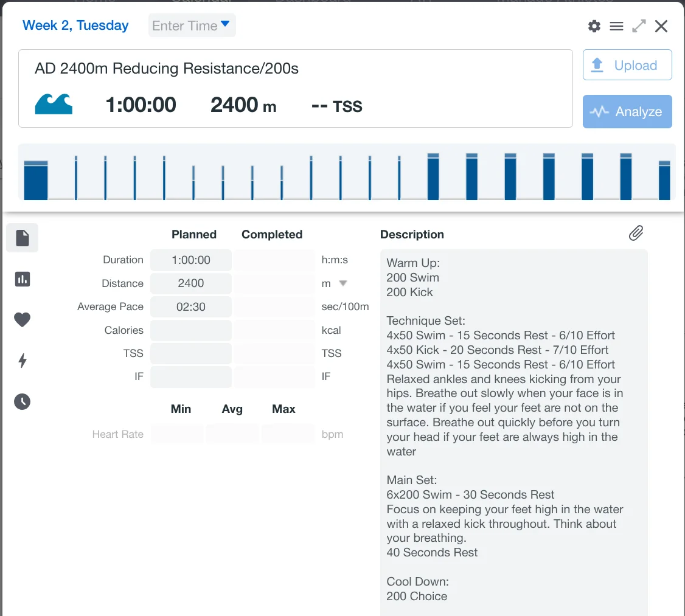Edit the workout title text
This screenshot has height=616, width=685.
pyautogui.click(x=167, y=69)
